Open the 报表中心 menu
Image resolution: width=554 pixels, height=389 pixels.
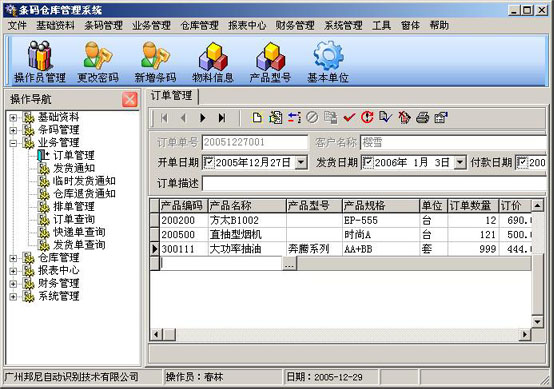[x=247, y=25]
